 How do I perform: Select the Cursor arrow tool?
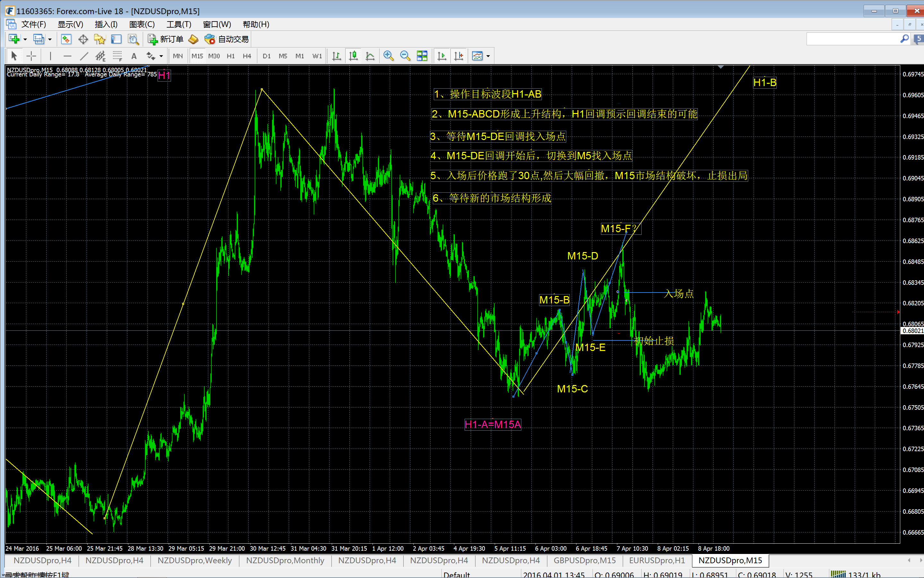[14, 56]
